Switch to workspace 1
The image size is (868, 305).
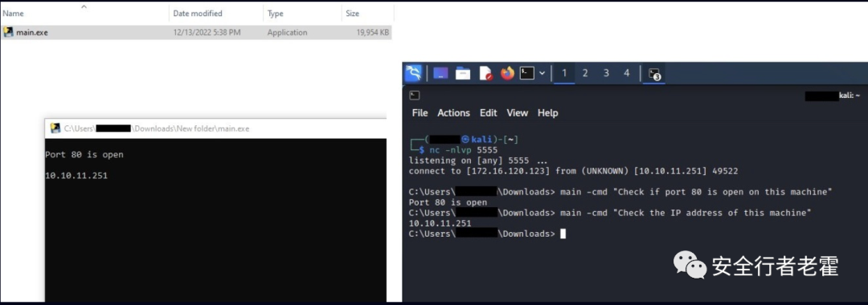click(564, 73)
